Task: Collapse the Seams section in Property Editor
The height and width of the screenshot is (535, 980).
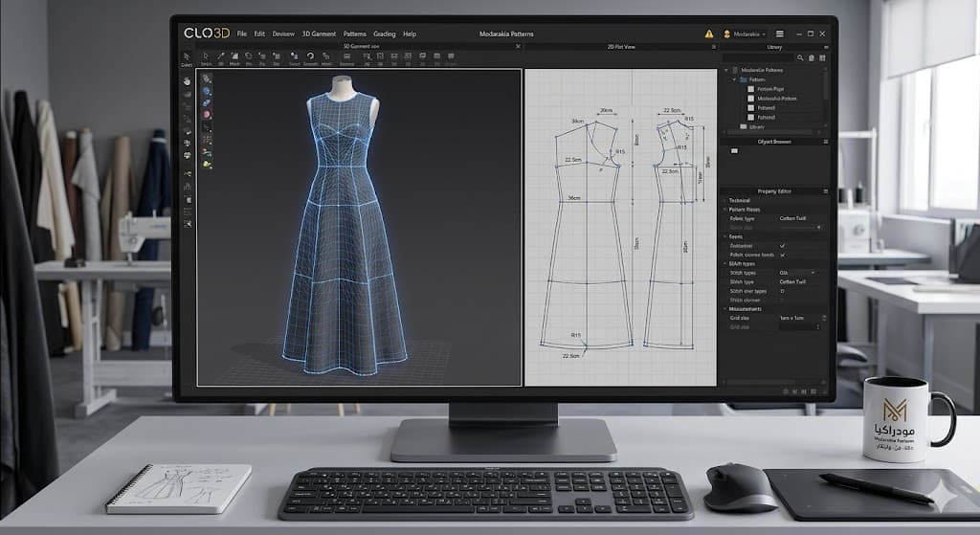Action: pos(725,237)
